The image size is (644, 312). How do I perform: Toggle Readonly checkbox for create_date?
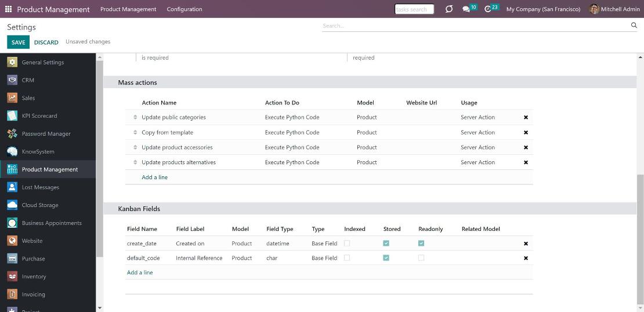[421, 244]
